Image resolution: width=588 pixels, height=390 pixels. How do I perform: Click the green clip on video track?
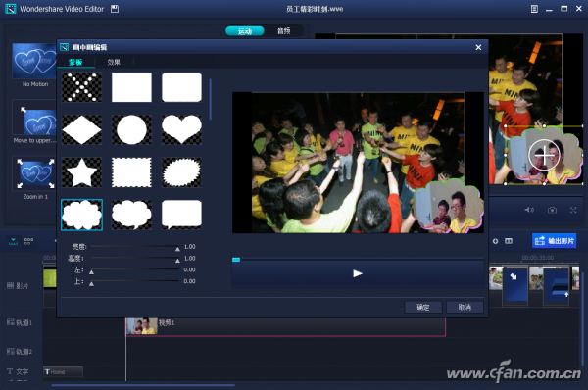(50, 278)
